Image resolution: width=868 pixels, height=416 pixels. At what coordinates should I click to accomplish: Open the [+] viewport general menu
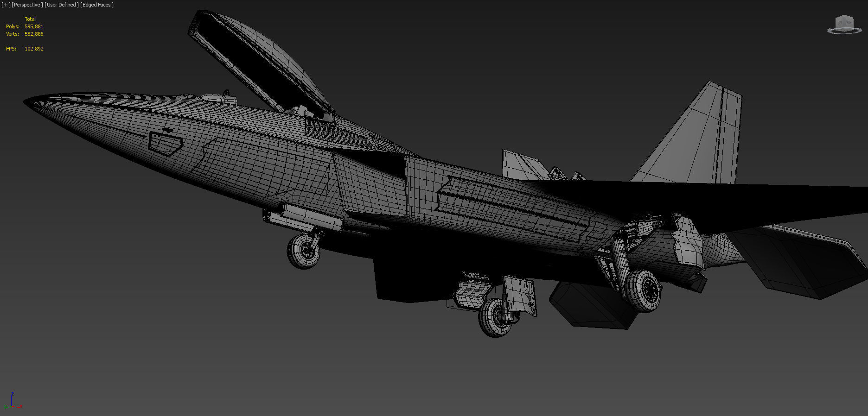[6, 5]
